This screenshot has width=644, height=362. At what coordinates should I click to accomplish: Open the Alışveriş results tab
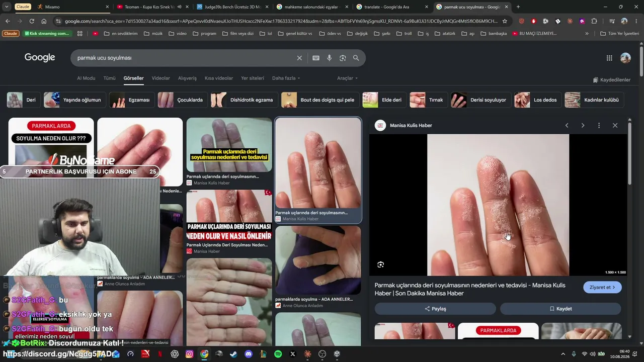click(187, 78)
